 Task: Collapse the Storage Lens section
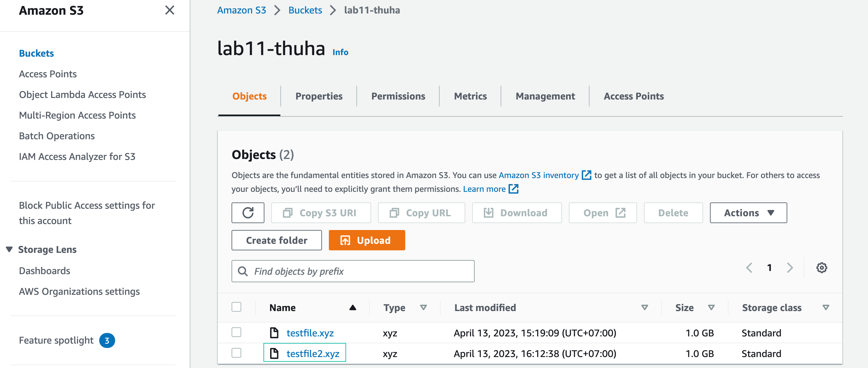click(x=9, y=249)
